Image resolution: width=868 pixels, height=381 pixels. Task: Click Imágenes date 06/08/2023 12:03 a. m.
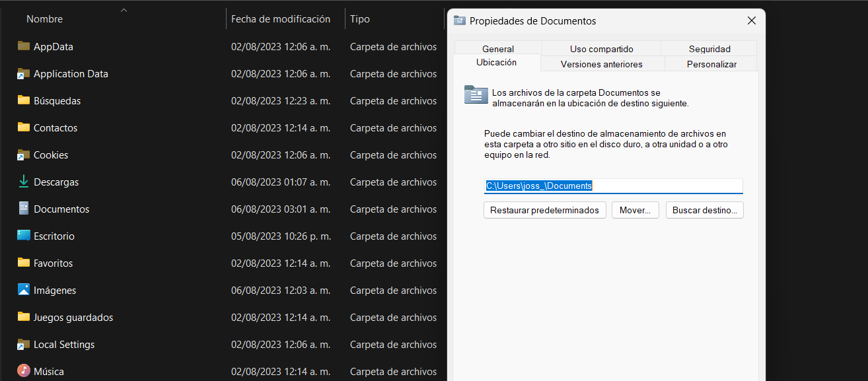(281, 291)
